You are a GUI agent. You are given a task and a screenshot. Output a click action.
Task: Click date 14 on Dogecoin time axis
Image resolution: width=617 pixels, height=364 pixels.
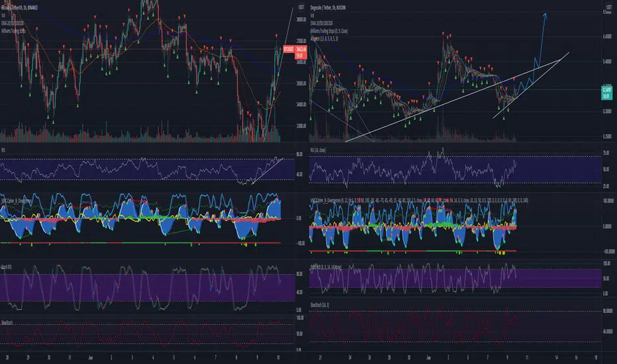[556, 357]
